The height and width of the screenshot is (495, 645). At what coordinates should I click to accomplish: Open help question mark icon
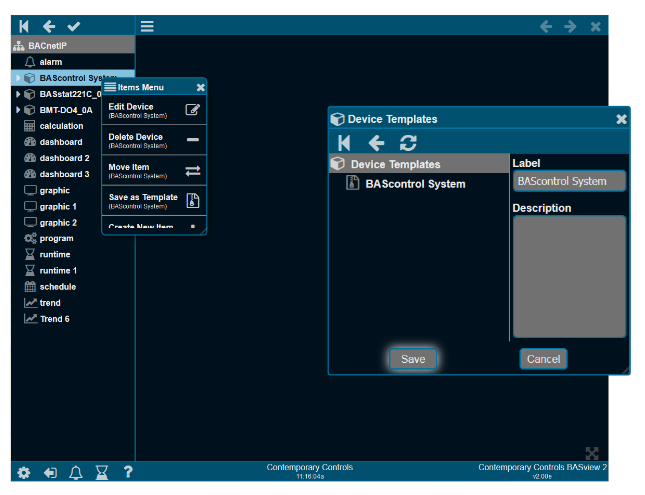click(x=128, y=473)
